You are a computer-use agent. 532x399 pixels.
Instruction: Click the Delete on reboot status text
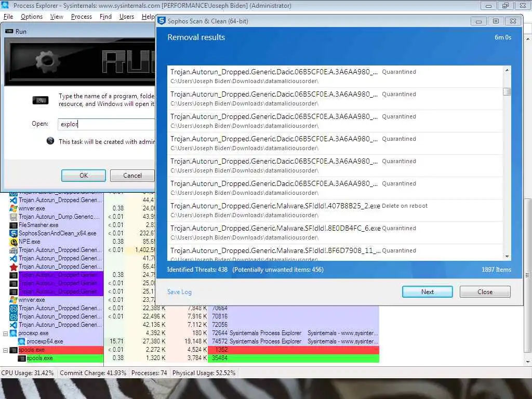[x=405, y=206]
